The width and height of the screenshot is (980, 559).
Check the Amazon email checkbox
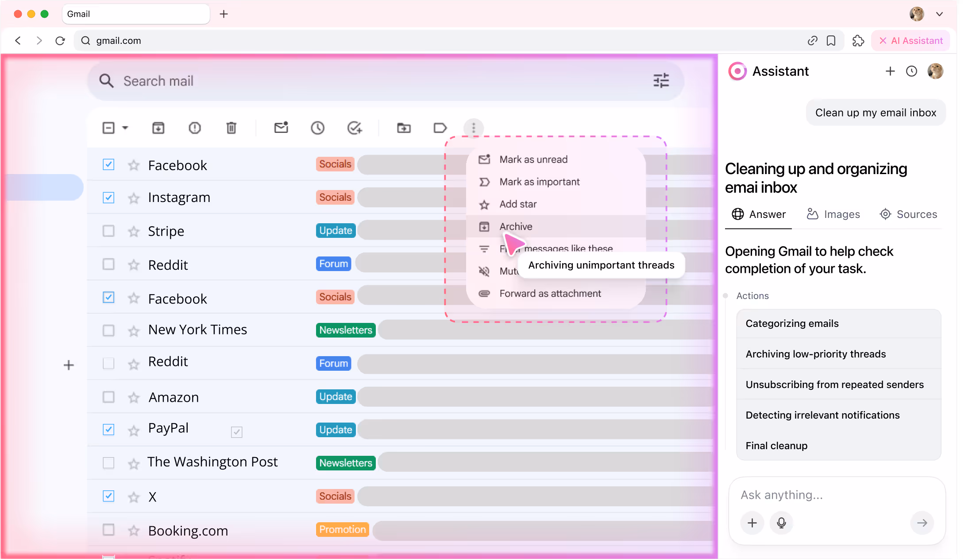108,396
